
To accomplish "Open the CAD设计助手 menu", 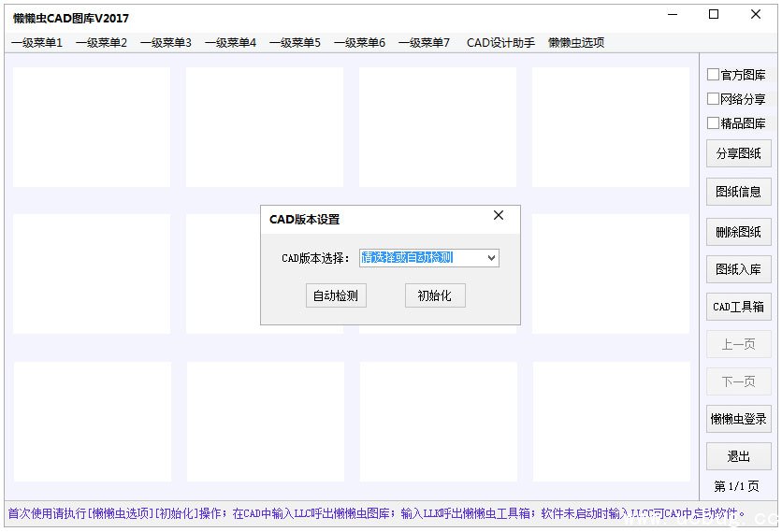I will pos(500,43).
